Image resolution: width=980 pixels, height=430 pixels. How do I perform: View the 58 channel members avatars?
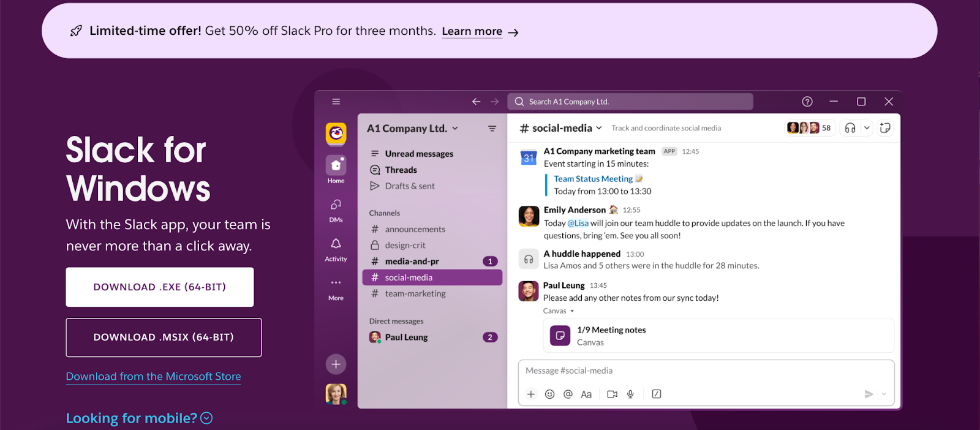point(810,128)
